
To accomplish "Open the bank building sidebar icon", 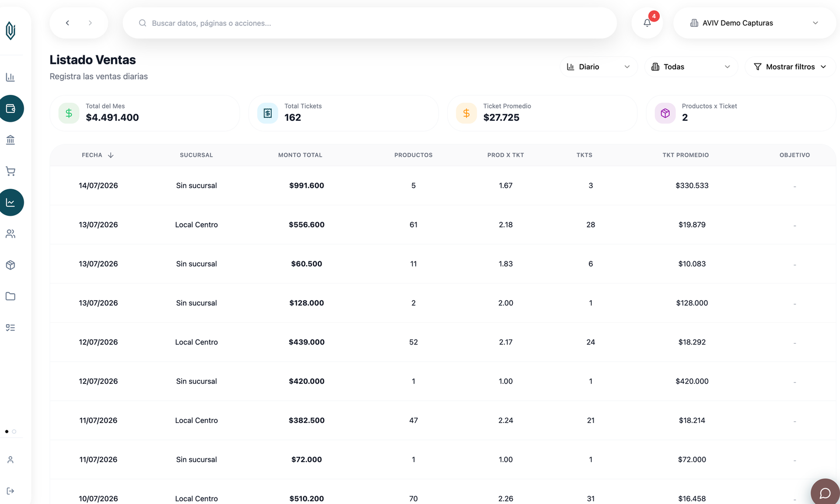I will tap(10, 140).
